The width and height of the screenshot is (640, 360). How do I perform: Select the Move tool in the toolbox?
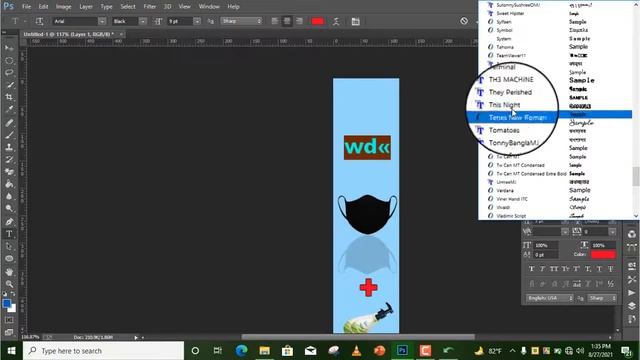pyautogui.click(x=9, y=48)
